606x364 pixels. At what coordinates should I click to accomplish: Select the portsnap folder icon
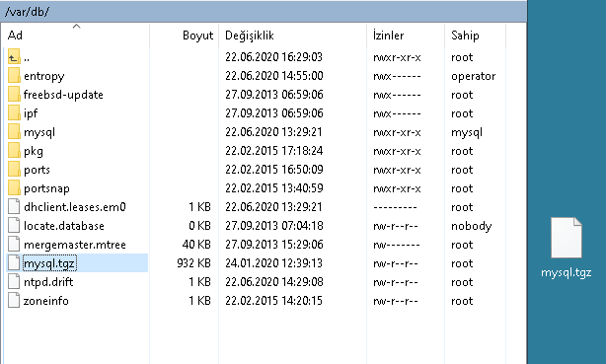point(14,188)
